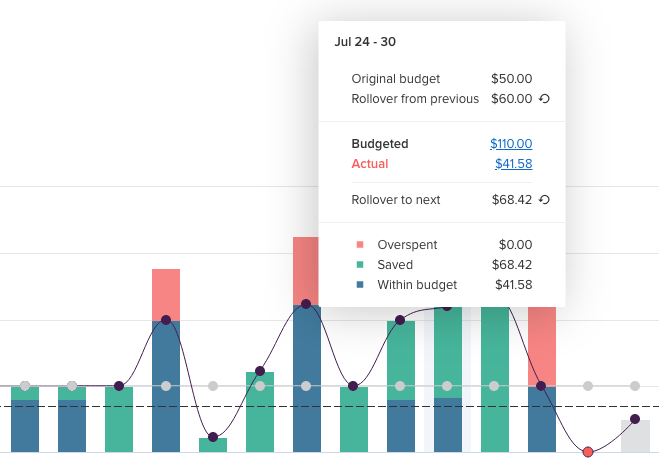Click reset icon beside Rollover to next
Screen dimensions: 669x460
(544, 200)
